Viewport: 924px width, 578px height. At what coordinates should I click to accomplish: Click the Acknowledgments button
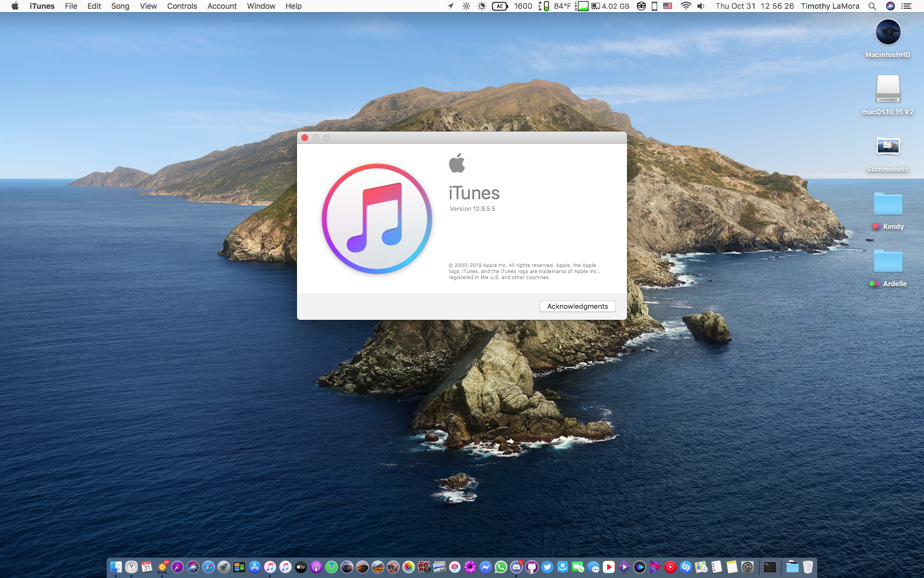point(577,307)
